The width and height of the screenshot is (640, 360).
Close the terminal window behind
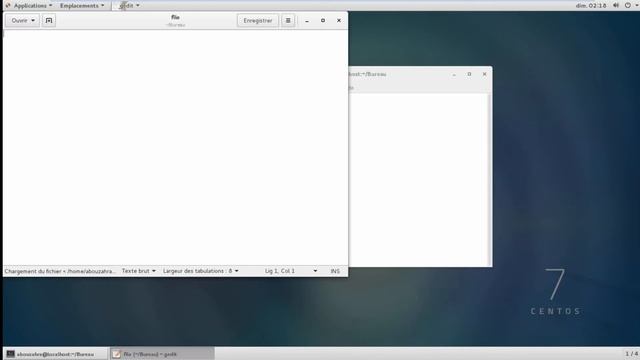pyautogui.click(x=484, y=74)
